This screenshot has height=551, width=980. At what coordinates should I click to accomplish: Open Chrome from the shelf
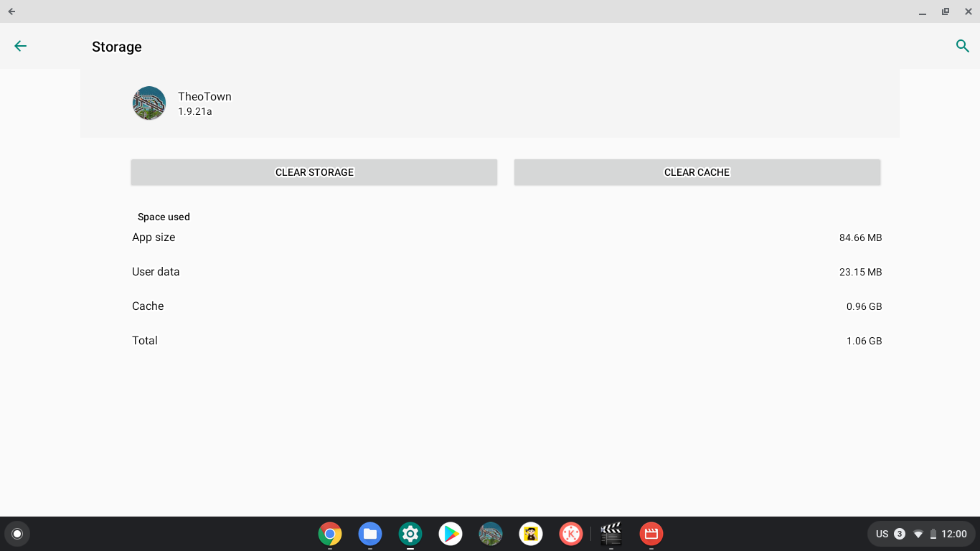[x=330, y=534]
